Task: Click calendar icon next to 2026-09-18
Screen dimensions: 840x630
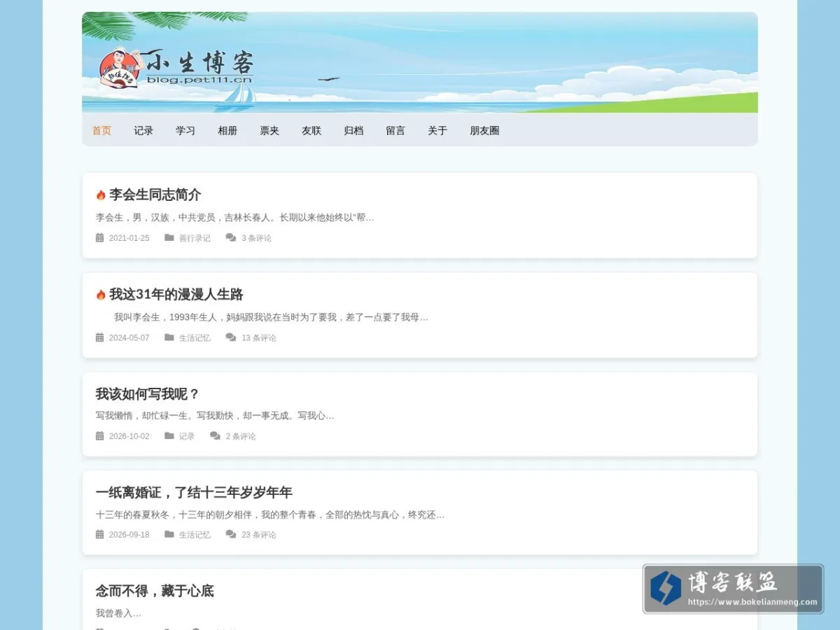Action: [100, 534]
